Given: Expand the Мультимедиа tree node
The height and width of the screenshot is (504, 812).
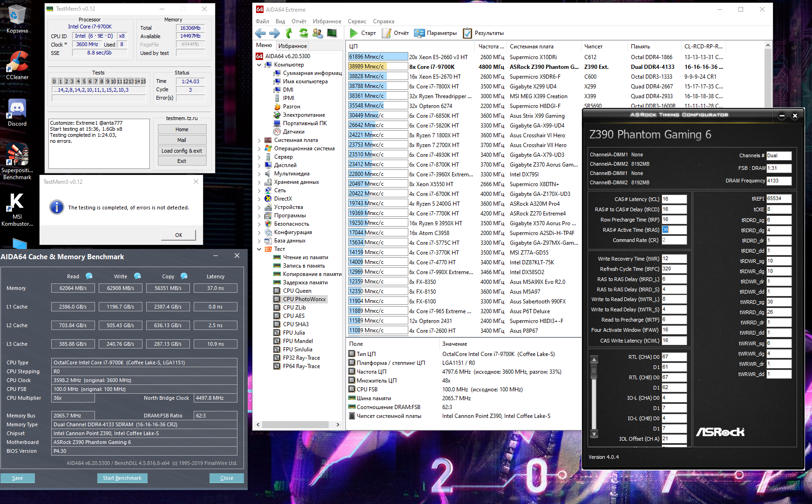Looking at the screenshot, I should pyautogui.click(x=259, y=174).
